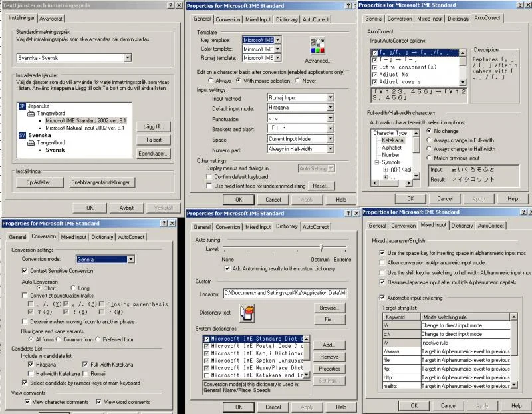Click the JP Japanska language icon
The height and width of the screenshot is (414, 532).
[x=22, y=106]
